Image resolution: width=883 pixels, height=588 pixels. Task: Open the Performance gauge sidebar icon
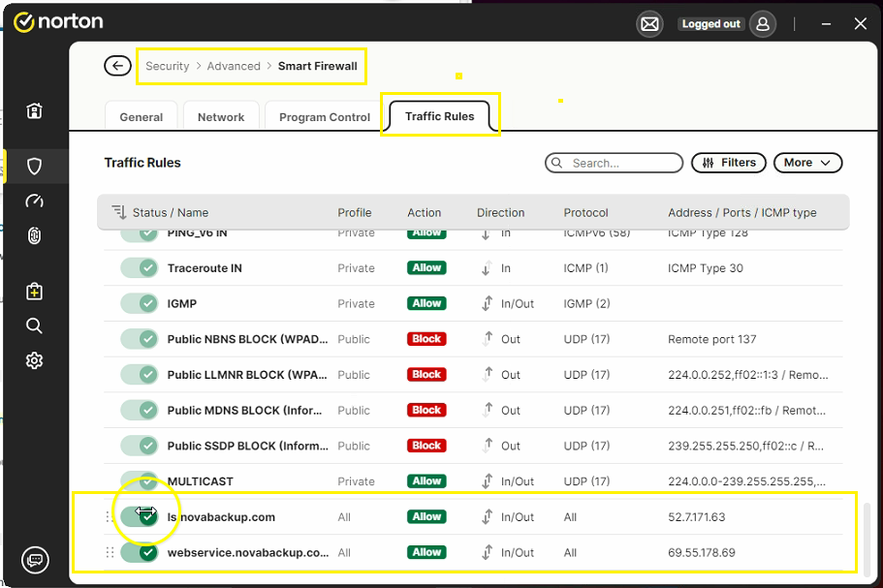point(34,201)
